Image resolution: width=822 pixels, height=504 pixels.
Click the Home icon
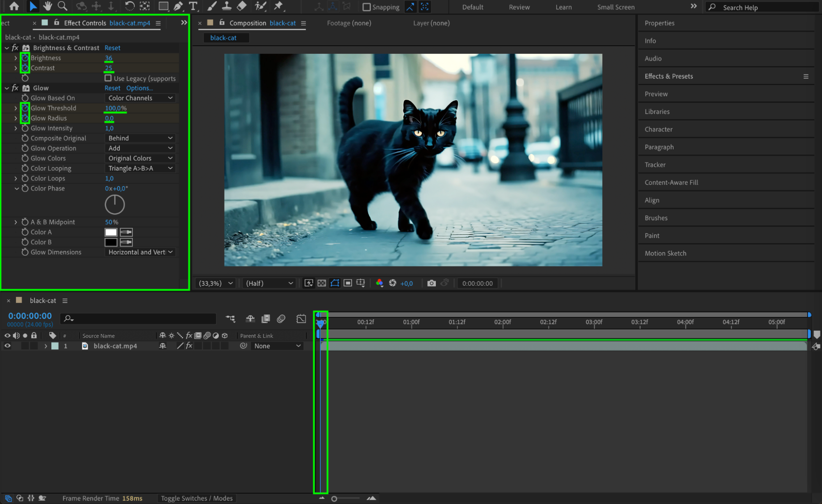pyautogui.click(x=14, y=6)
